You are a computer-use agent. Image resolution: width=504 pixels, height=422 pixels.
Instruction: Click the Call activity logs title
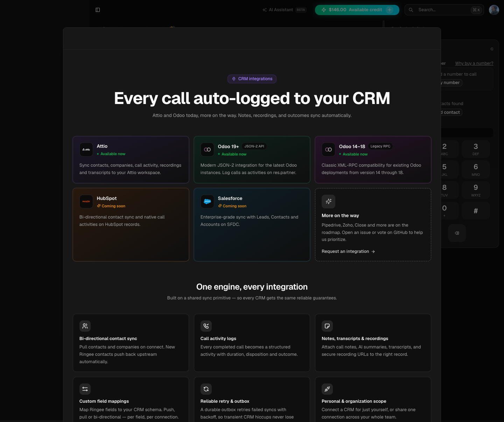[218, 339]
